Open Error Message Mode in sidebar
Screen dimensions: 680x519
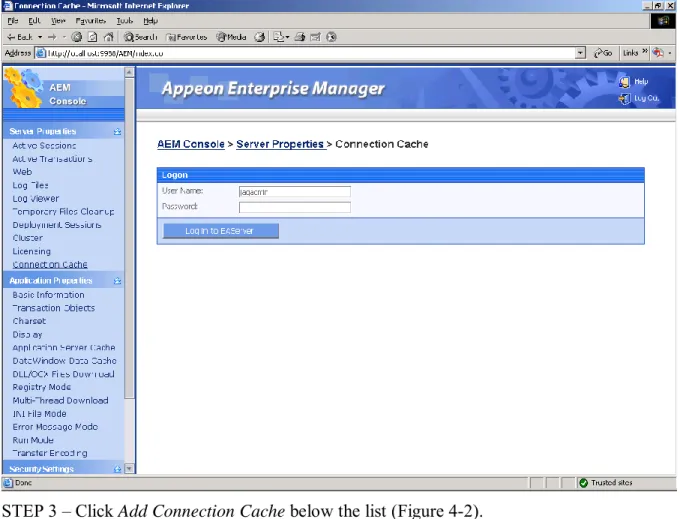[55, 427]
